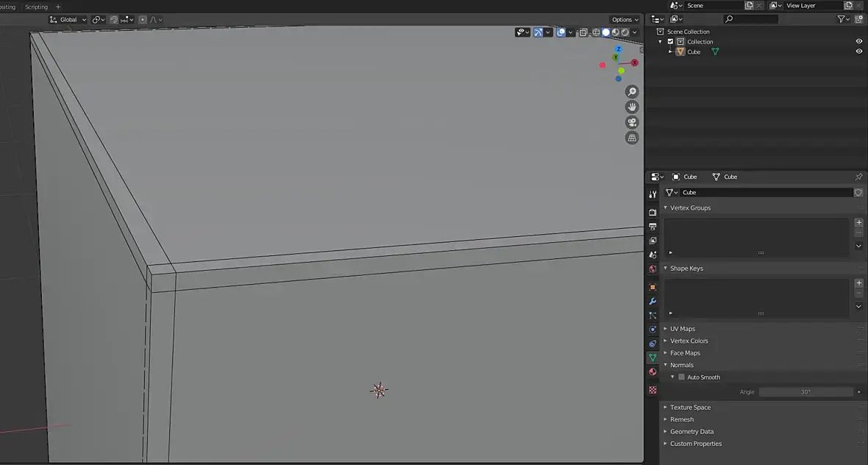Open the outliner filter dropdown
This screenshot has width=868, height=465.
point(844,19)
